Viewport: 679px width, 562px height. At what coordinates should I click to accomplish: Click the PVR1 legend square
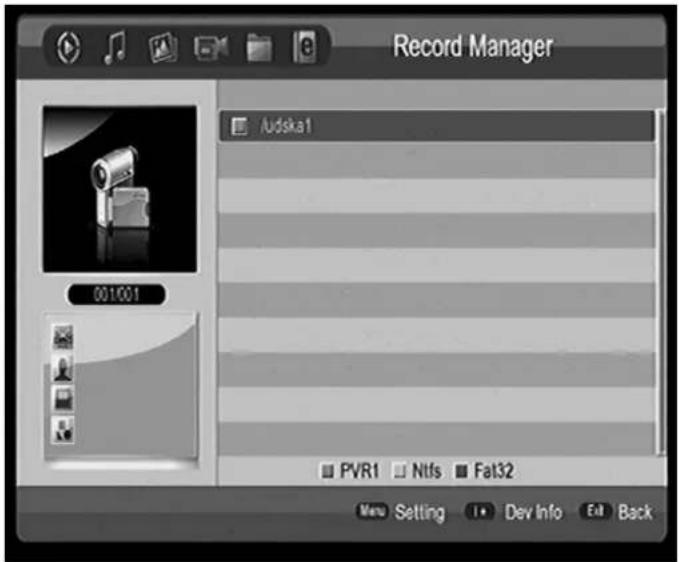coord(328,471)
